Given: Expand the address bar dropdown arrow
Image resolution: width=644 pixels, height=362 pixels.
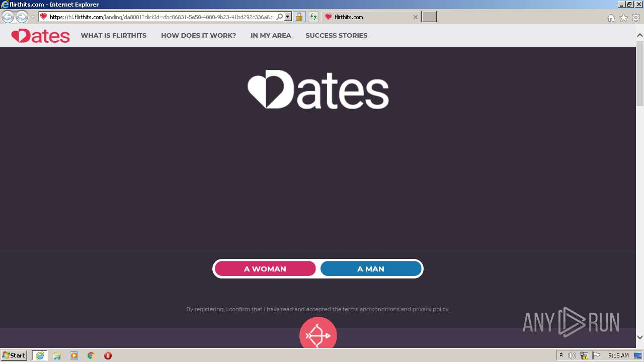Looking at the screenshot, I should click(288, 17).
